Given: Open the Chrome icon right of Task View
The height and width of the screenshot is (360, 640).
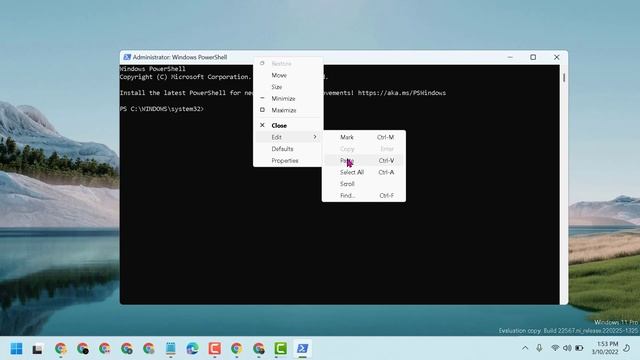Looking at the screenshot, I should coord(61,349).
